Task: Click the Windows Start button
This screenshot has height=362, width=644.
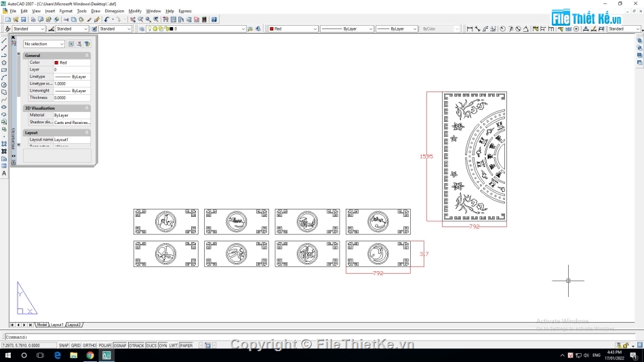Action: pyautogui.click(x=8, y=355)
